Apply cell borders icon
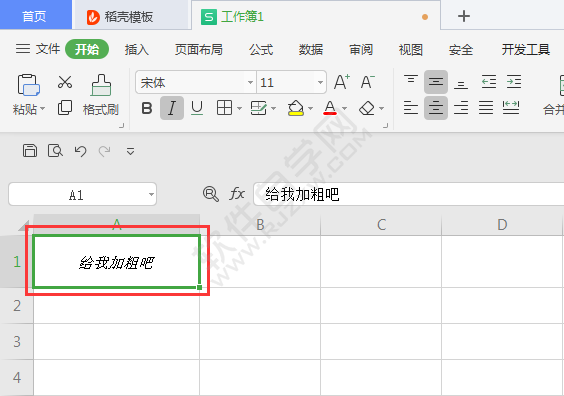The image size is (564, 396). [224, 108]
